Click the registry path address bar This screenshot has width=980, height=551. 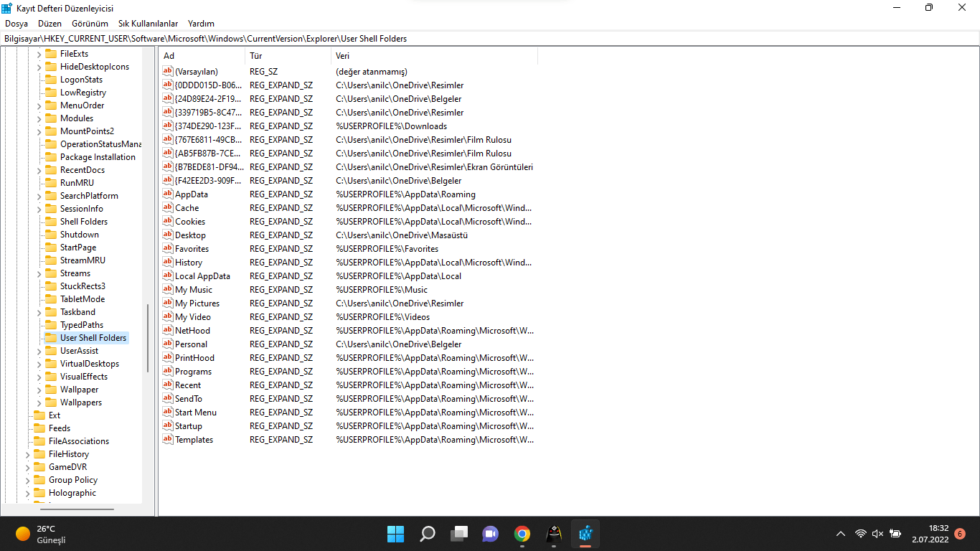pyautogui.click(x=490, y=39)
